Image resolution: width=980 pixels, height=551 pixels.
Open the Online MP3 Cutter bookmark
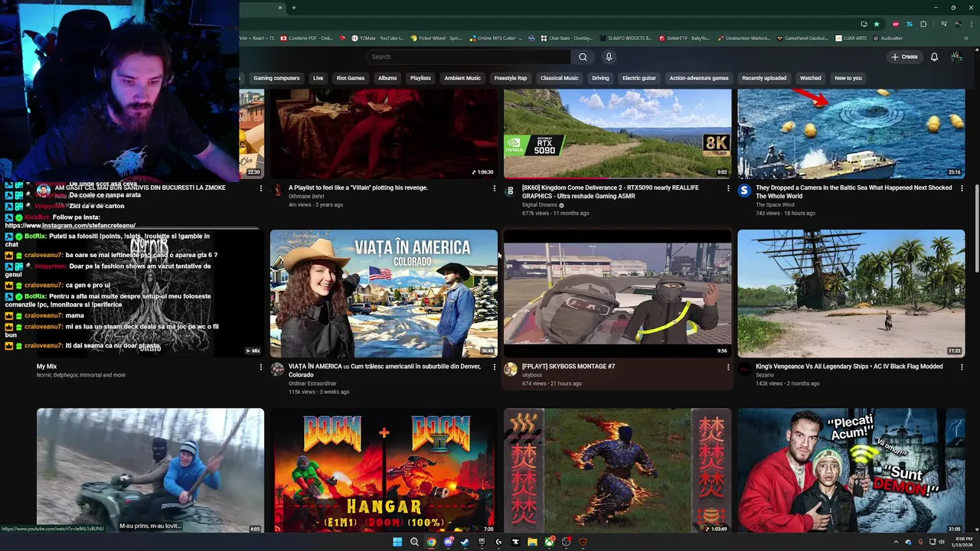[x=496, y=37]
